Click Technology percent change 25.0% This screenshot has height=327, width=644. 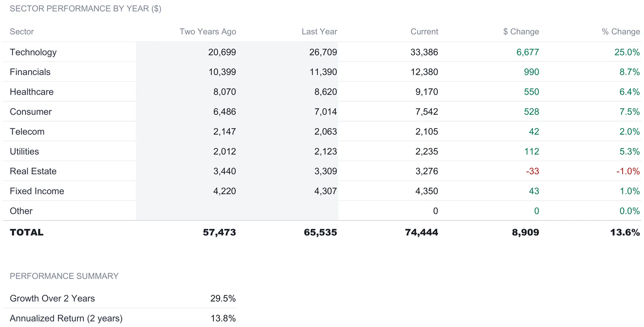pyautogui.click(x=627, y=52)
